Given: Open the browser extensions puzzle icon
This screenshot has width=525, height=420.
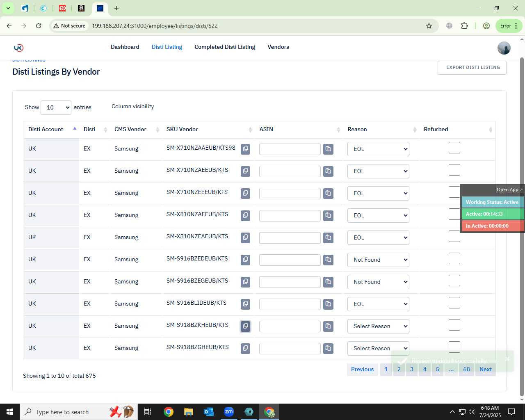Looking at the screenshot, I should pos(464,26).
